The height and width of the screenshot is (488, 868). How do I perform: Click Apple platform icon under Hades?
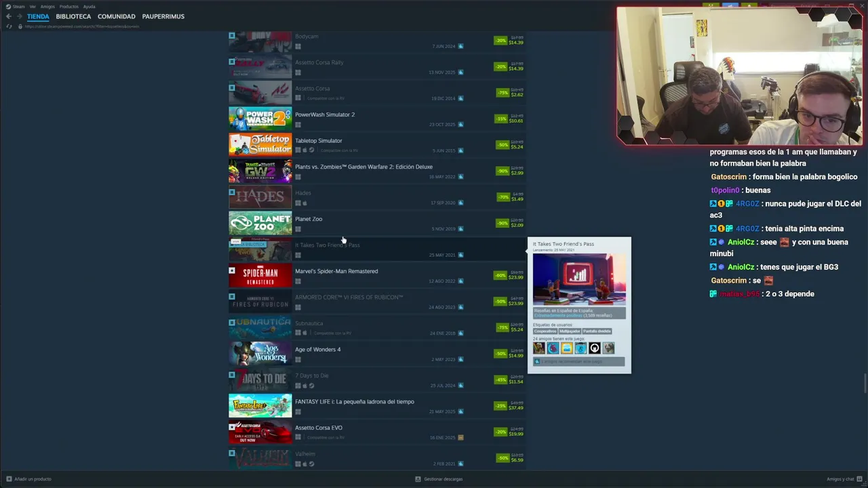pos(304,203)
